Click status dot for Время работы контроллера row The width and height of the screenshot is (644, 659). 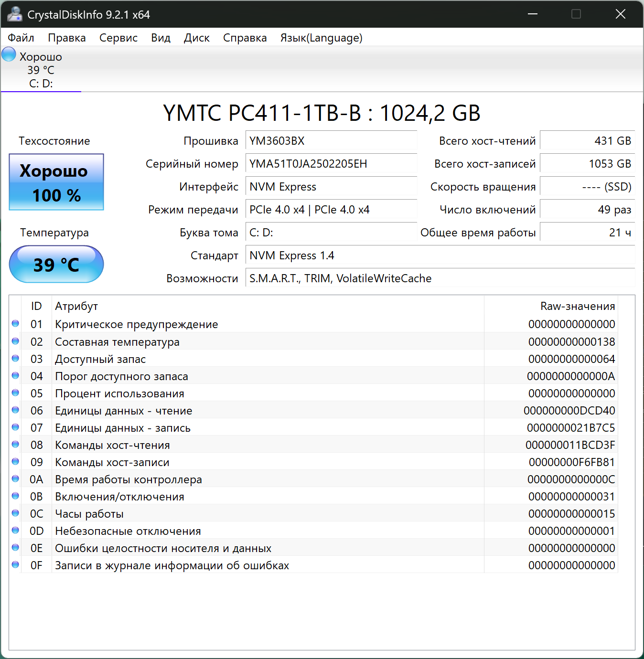click(x=15, y=479)
